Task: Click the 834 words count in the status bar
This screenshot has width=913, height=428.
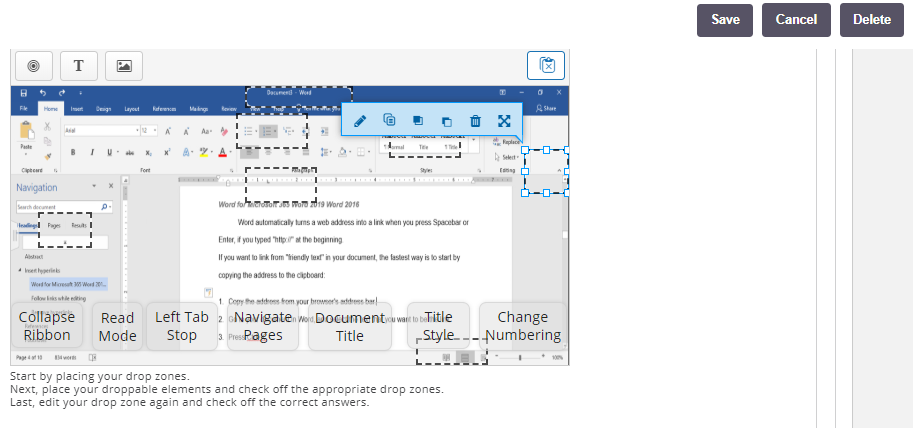Action: point(66,357)
